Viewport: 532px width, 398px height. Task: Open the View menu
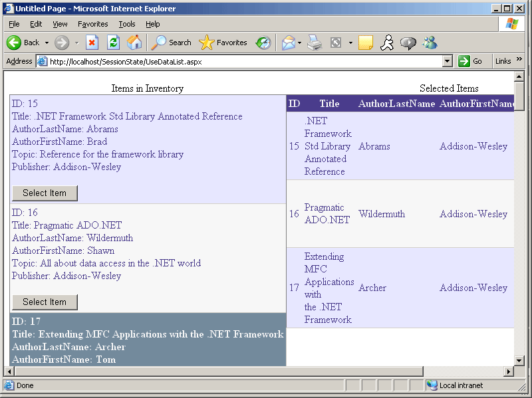(60, 24)
